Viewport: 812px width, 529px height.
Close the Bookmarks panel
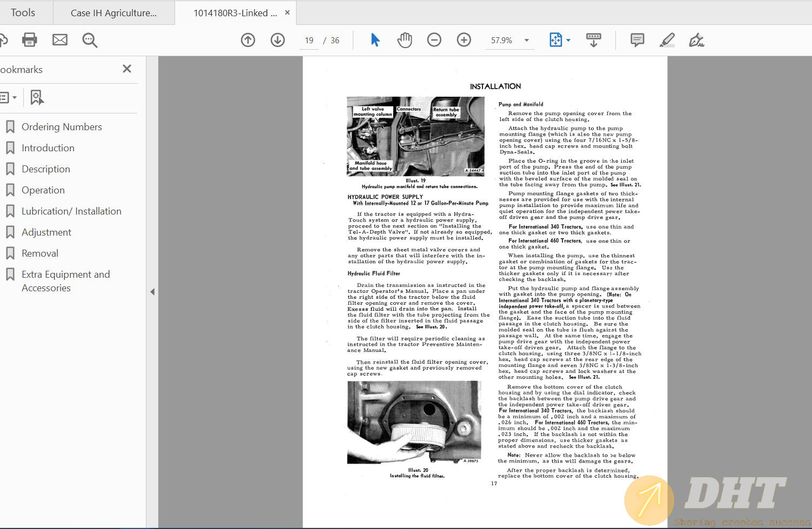[x=127, y=69]
